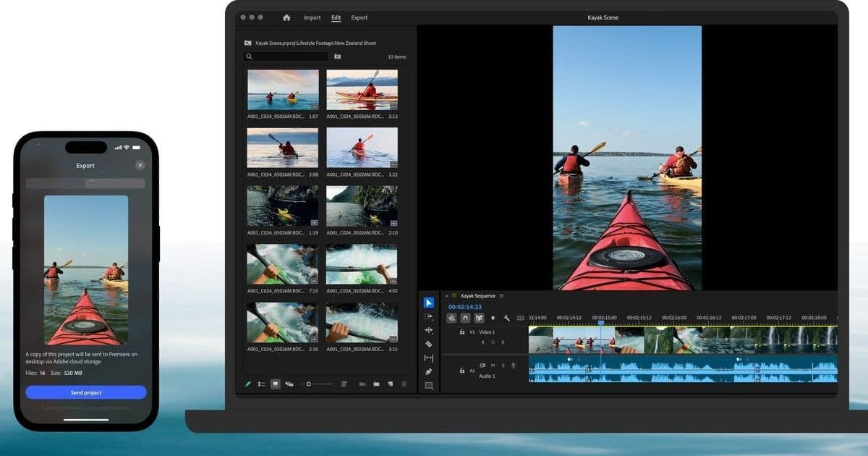This screenshot has height=456, width=868.
Task: Open the sort options dropdown in project panel
Action: click(344, 384)
